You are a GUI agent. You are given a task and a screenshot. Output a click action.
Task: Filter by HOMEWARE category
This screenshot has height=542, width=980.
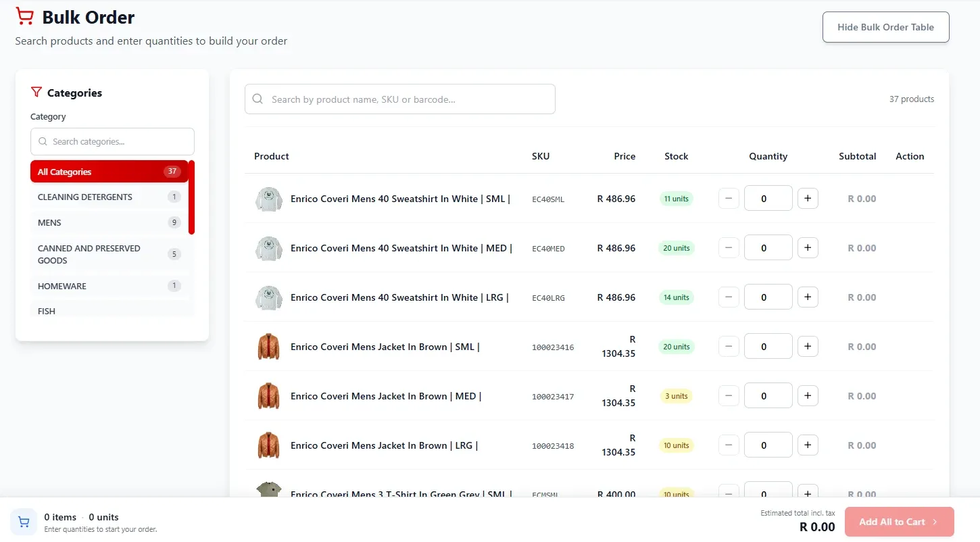click(109, 286)
